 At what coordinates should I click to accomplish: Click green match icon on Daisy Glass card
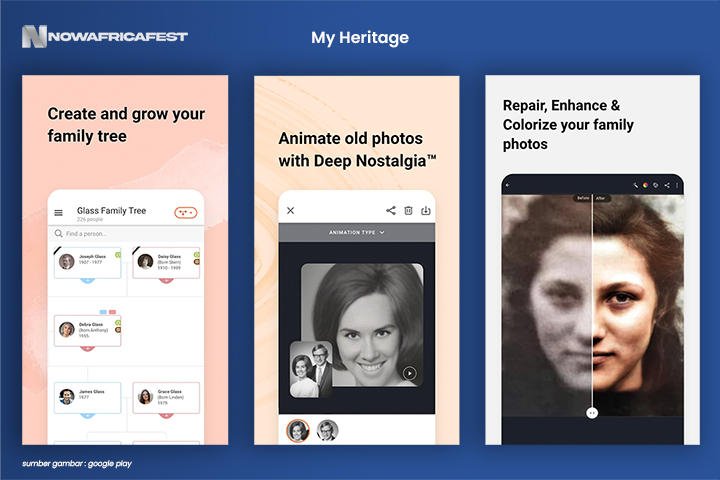197,255
